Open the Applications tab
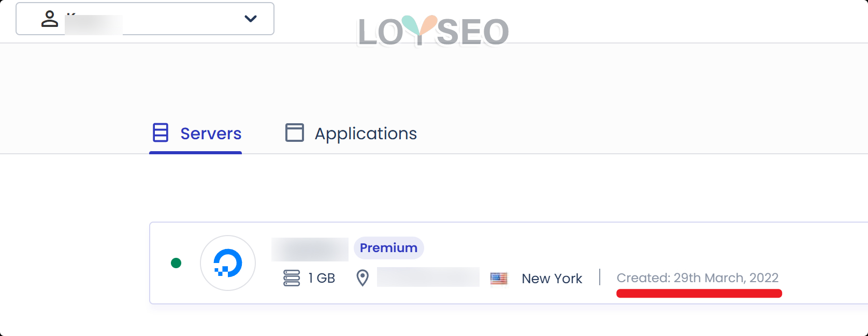The height and width of the screenshot is (336, 868). pos(365,134)
